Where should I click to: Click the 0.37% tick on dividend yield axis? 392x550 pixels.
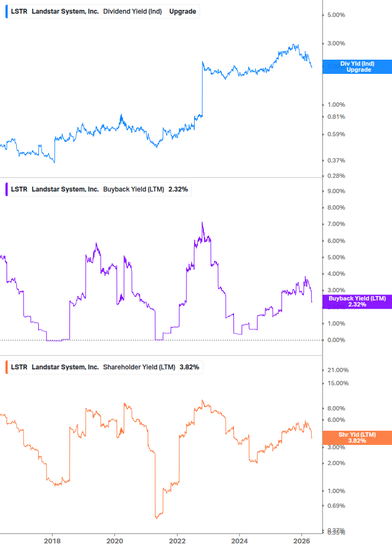pos(336,161)
